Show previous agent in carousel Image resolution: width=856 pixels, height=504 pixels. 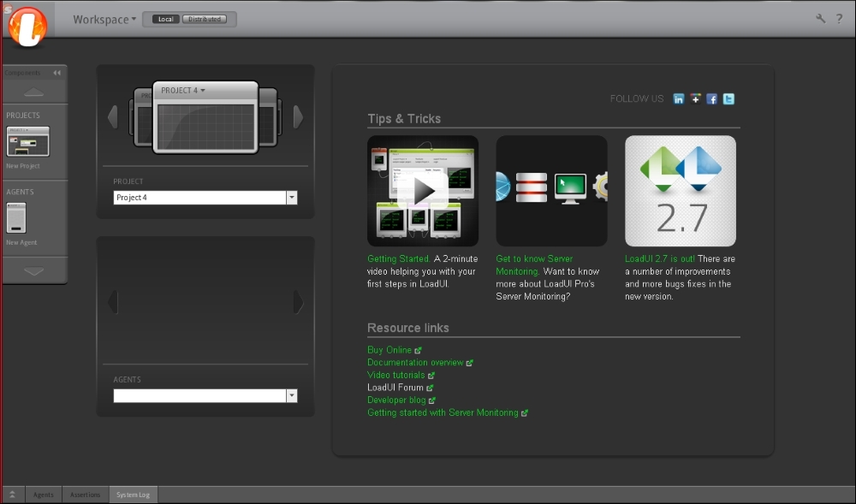click(112, 302)
